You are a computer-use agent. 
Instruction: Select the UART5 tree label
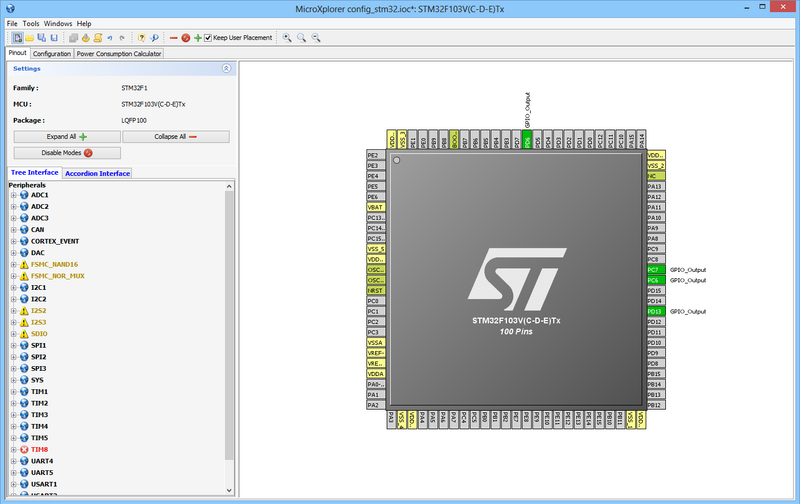(42, 472)
